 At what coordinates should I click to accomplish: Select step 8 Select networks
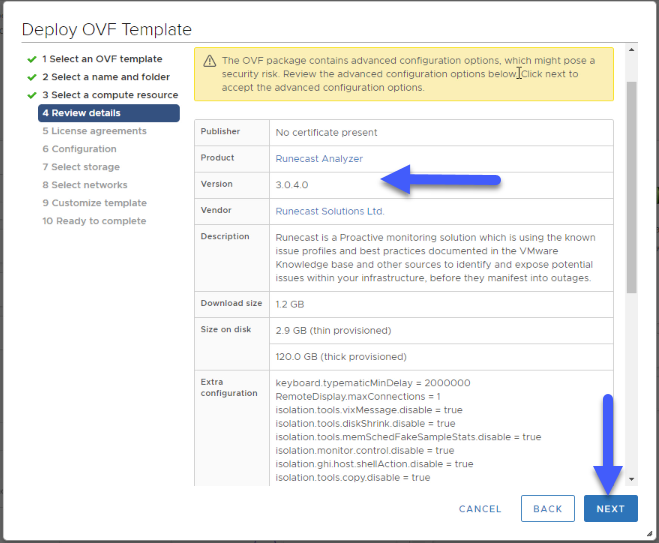(84, 185)
